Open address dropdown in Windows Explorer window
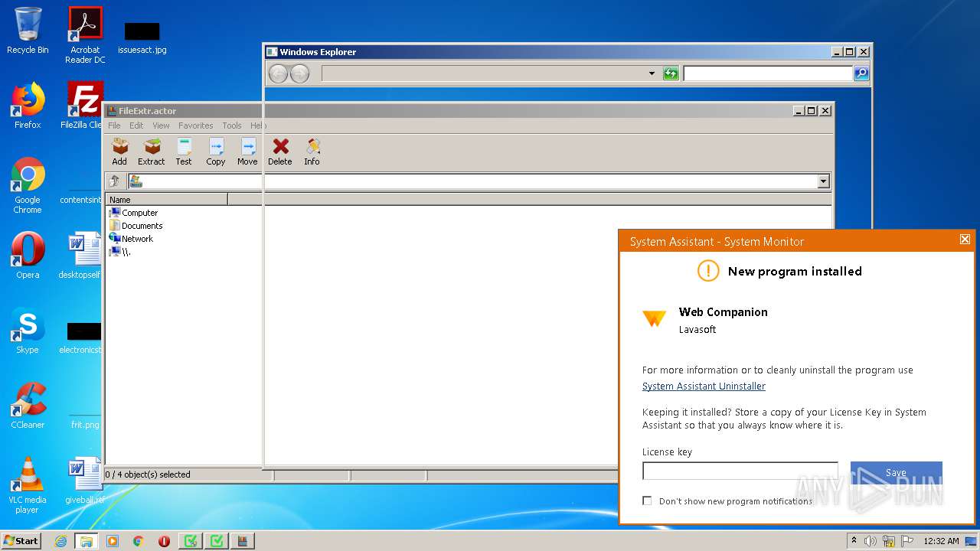 coord(652,73)
